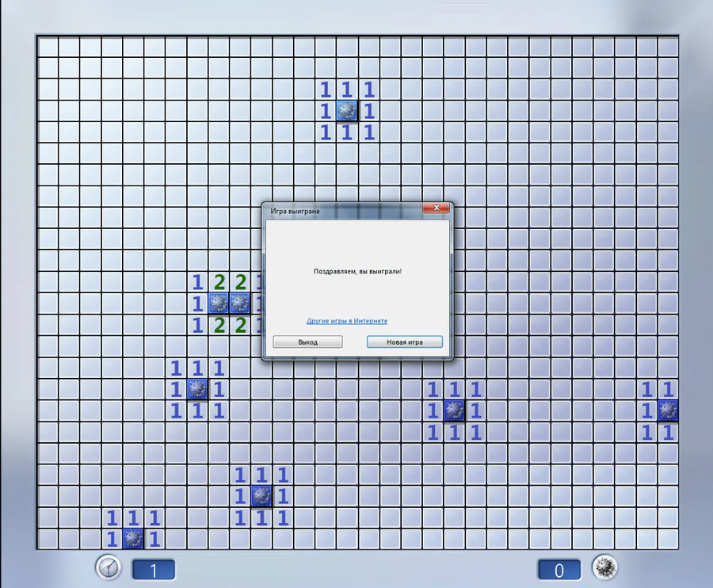This screenshot has width=713, height=588.
Task: Click the 1 directly above the topmost mine
Action: point(347,90)
